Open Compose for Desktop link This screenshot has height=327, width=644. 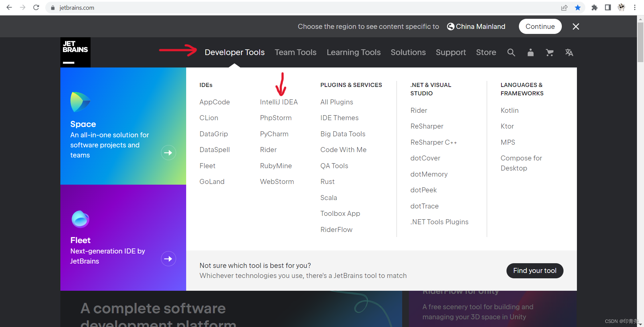pos(521,163)
